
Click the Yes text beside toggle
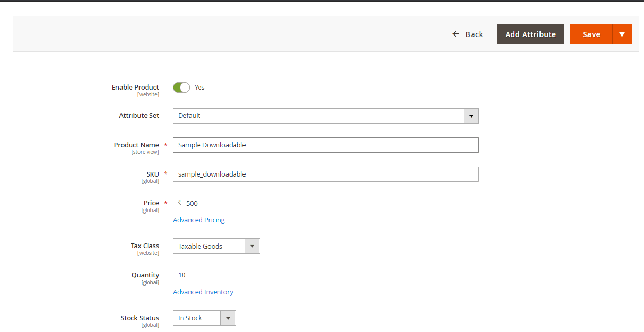click(199, 87)
